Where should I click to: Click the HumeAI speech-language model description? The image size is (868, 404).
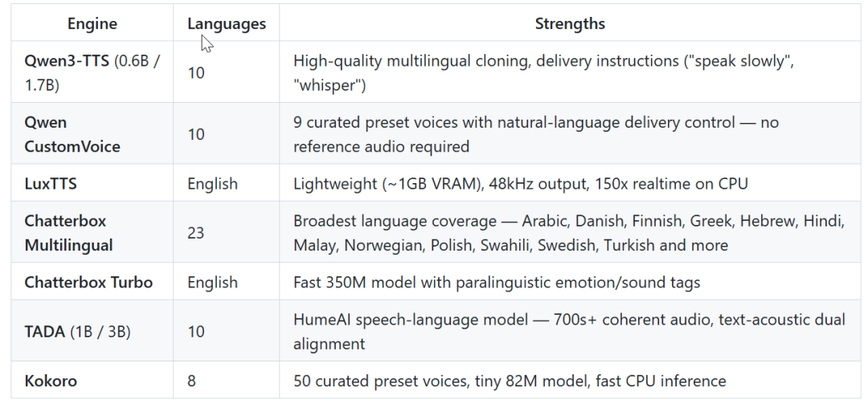click(x=568, y=332)
